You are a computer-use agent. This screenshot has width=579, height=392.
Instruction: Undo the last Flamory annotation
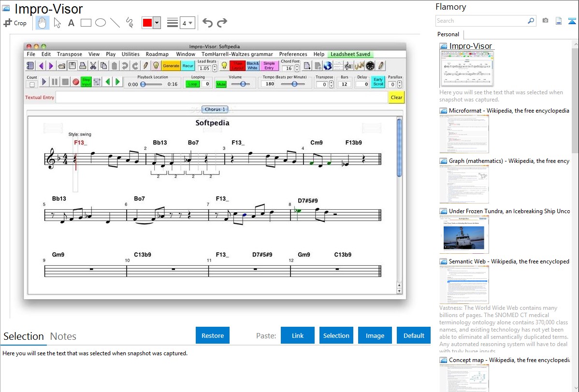click(207, 23)
